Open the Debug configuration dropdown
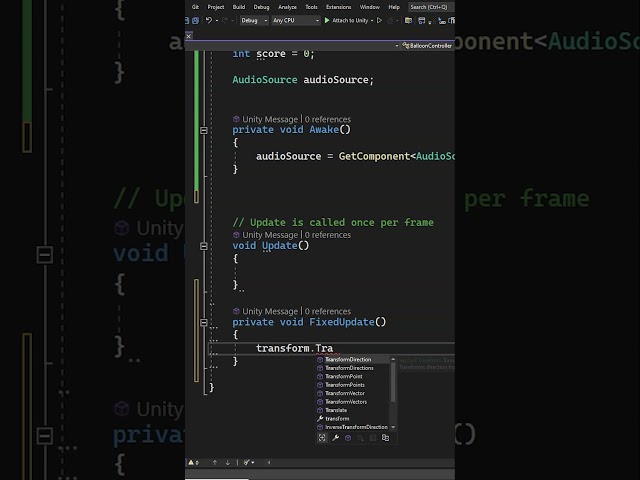Screen dimensions: 640x480 254,20
